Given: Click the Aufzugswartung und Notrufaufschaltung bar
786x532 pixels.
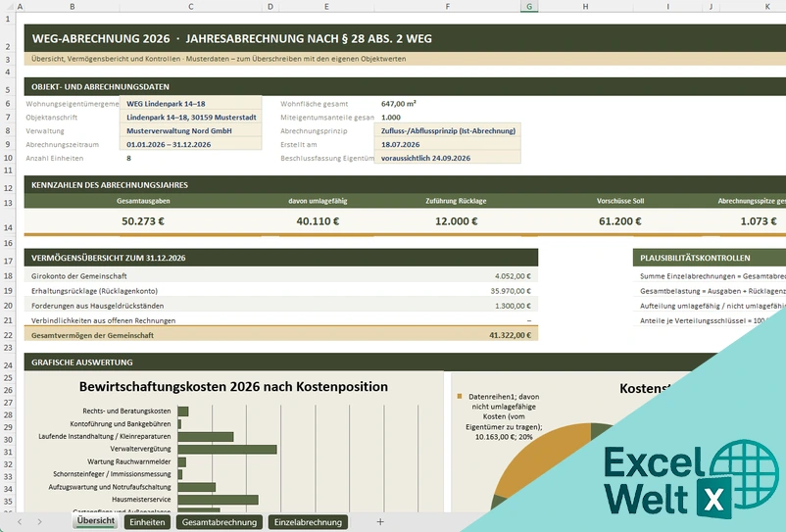Looking at the screenshot, I should [x=196, y=487].
